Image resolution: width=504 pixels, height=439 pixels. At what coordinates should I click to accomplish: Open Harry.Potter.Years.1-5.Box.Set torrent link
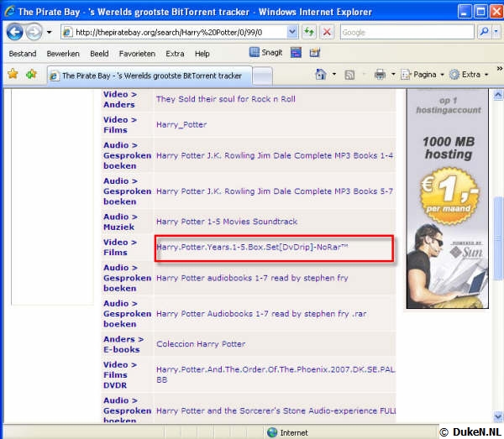tap(252, 247)
